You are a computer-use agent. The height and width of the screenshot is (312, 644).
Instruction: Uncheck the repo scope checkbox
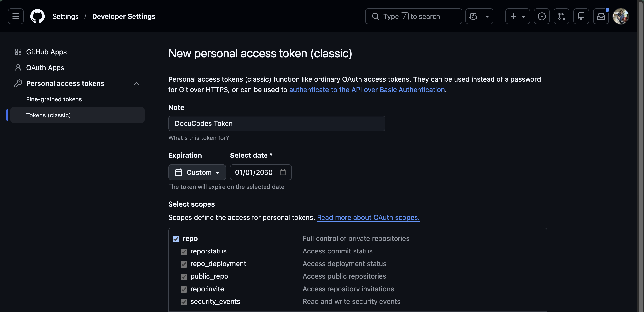click(x=176, y=239)
